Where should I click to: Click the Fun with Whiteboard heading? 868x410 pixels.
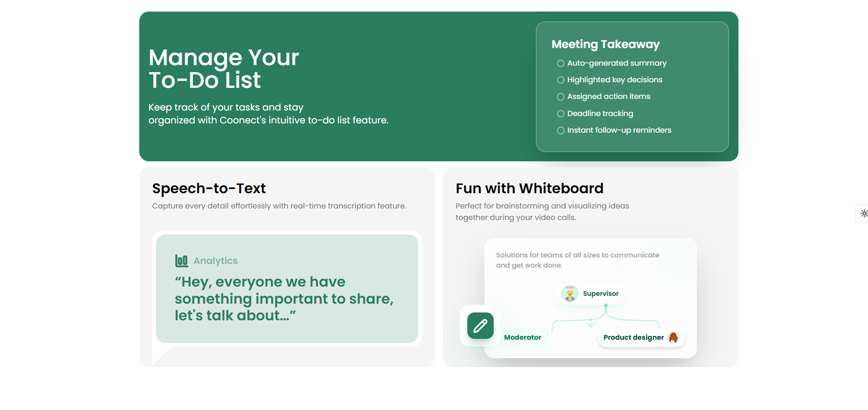[530, 188]
